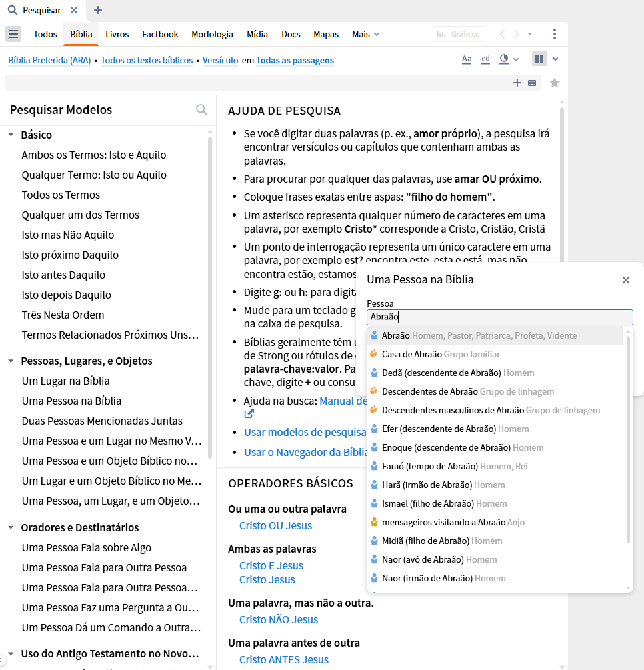Viewport: 644px width, 670px height.
Task: Click the Cristo OU Jesus example link
Action: coord(275,526)
